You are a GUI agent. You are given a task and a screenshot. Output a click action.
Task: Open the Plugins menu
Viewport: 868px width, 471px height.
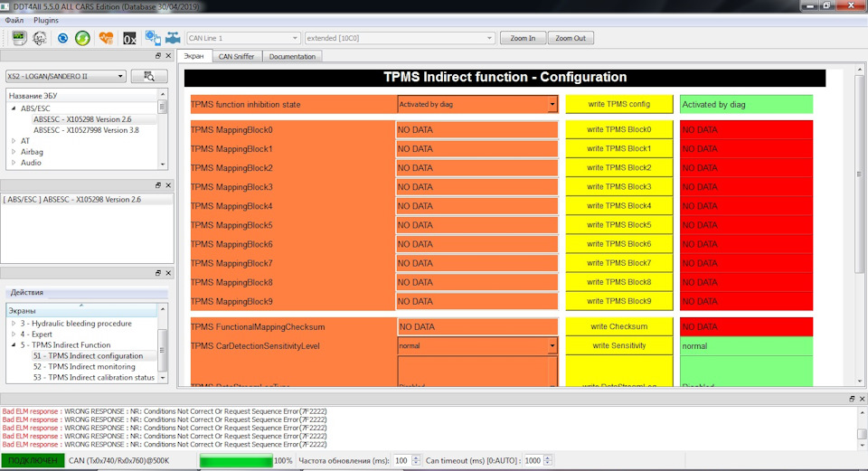[x=46, y=20]
